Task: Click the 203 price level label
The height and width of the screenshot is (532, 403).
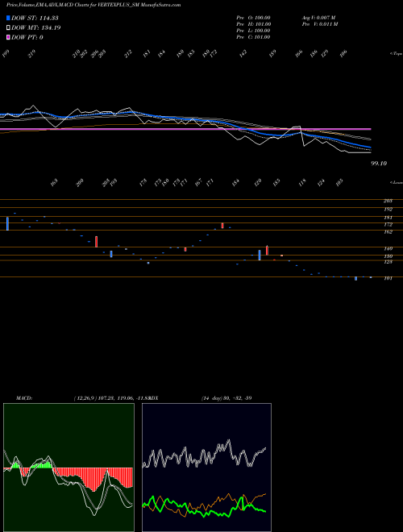Action: [388, 201]
